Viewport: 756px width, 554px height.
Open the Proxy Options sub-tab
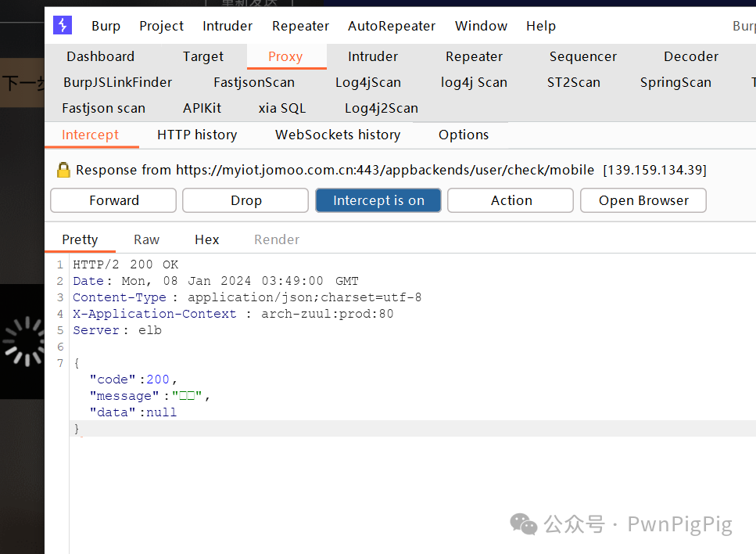tap(464, 135)
